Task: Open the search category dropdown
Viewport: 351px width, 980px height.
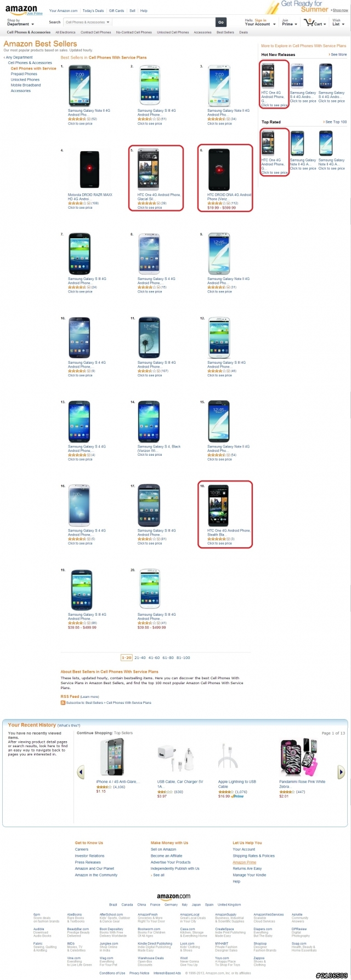Action: 87,22
